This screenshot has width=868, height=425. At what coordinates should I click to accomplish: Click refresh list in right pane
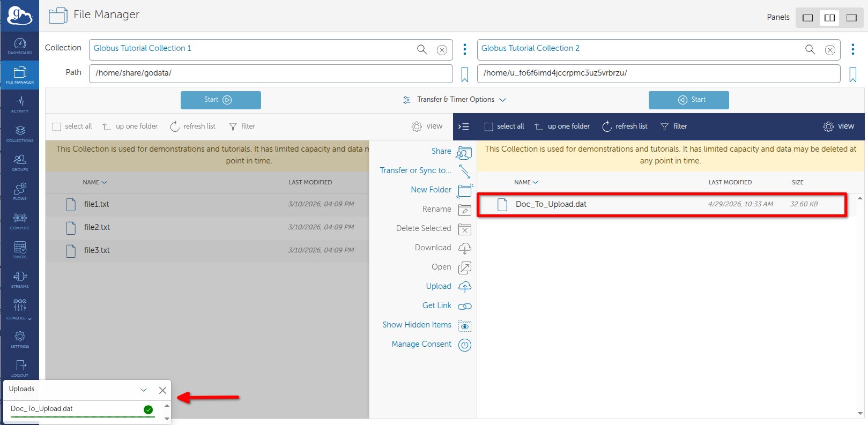[625, 126]
